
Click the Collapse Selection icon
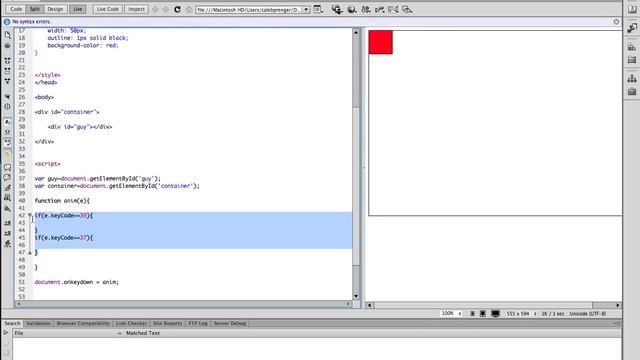click(7, 71)
